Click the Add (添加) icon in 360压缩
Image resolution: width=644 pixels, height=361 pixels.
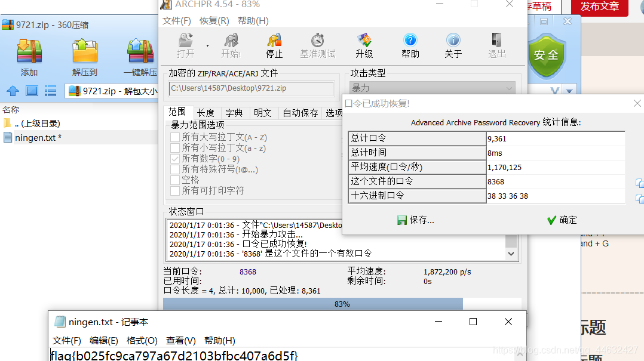[x=29, y=58]
